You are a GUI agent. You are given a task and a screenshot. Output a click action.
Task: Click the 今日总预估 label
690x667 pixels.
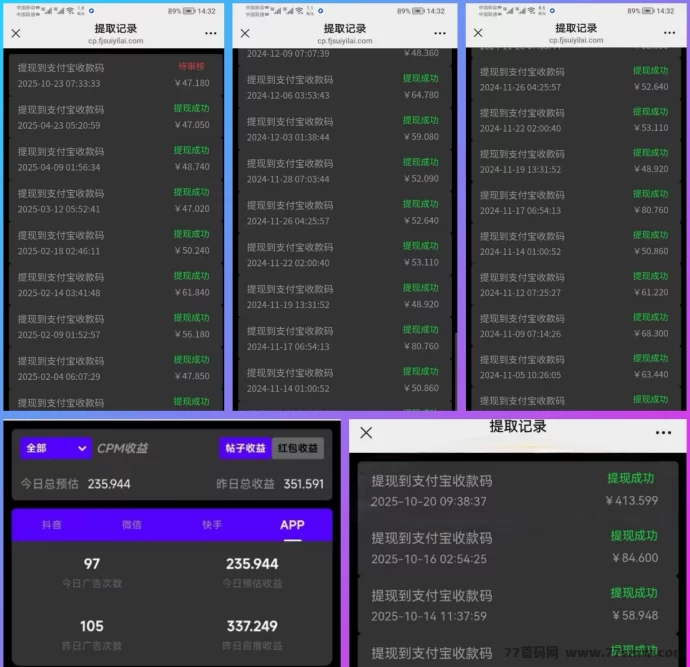click(49, 484)
